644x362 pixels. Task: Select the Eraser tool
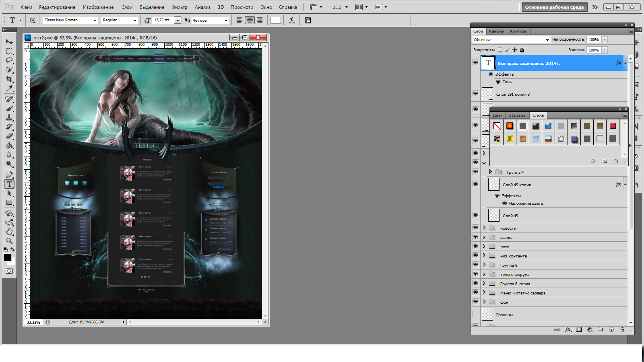click(9, 136)
